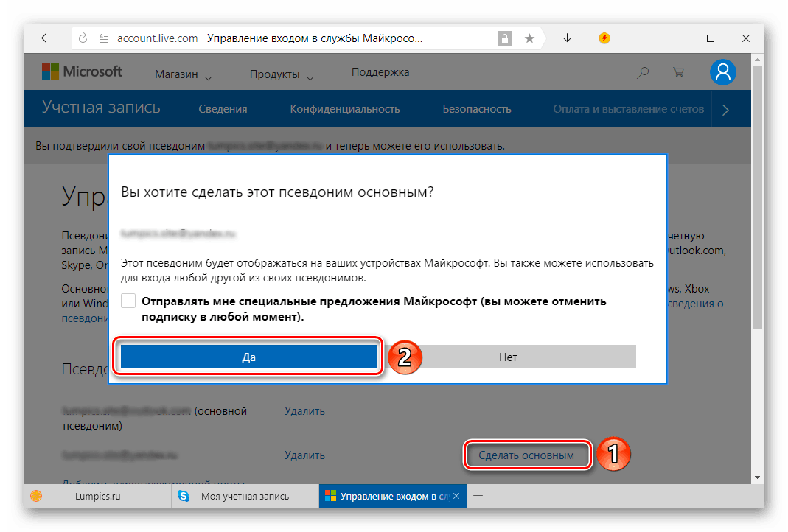Reload the page with refresh icon
Viewport: 788px width, 532px height.
pos(83,38)
